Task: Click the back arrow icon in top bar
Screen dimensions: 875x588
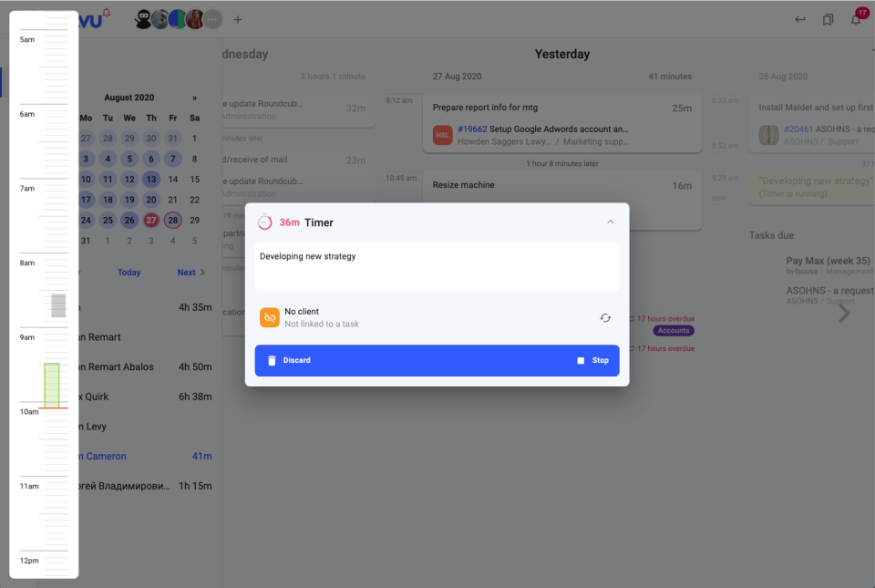Action: coord(800,19)
